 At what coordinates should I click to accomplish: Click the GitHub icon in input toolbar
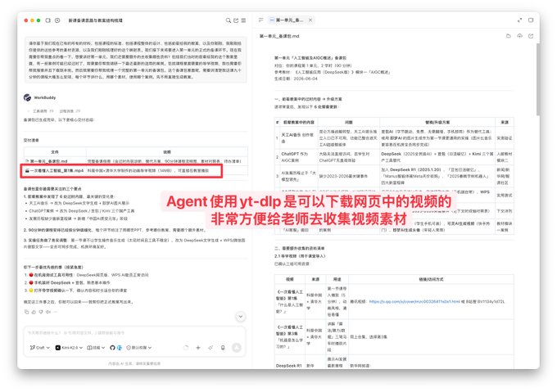112,348
